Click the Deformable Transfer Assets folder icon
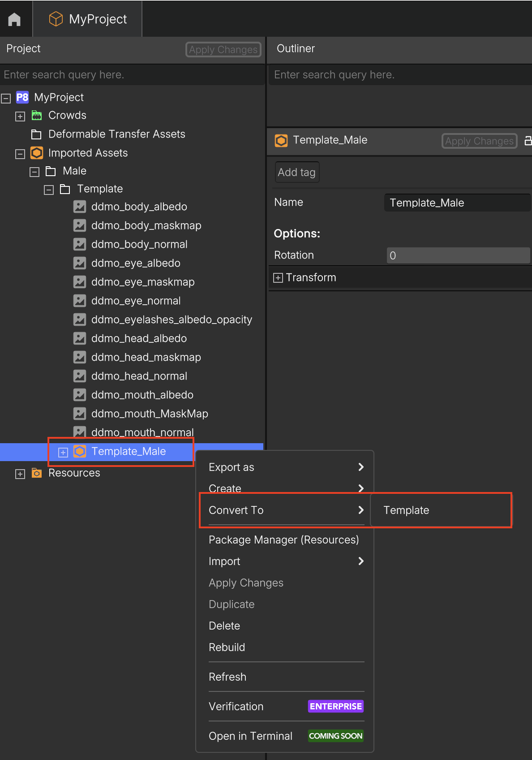 (x=36, y=134)
